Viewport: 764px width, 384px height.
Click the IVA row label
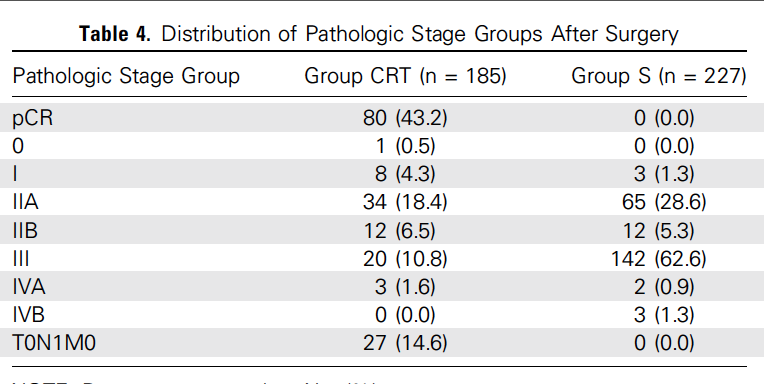click(x=29, y=287)
